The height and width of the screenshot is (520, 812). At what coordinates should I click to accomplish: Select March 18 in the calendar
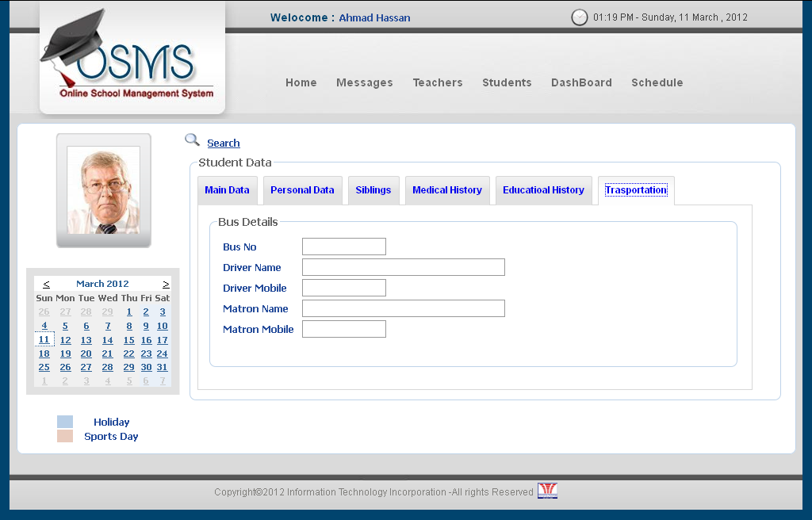coord(44,354)
